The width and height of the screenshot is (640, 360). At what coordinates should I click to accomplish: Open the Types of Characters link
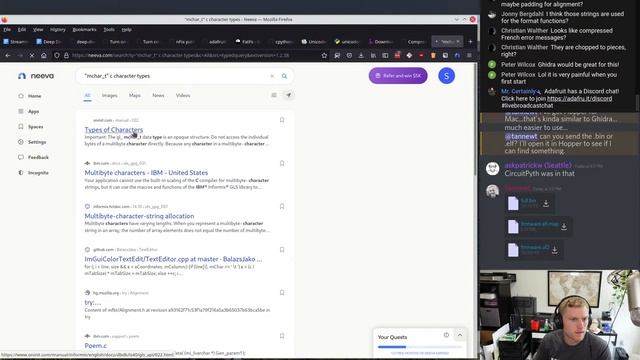click(x=114, y=130)
